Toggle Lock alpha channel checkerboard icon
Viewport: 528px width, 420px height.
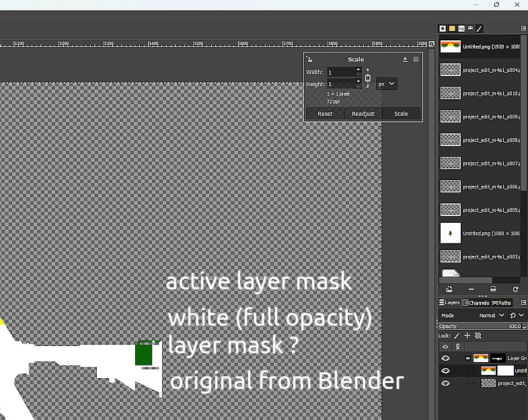tap(478, 336)
